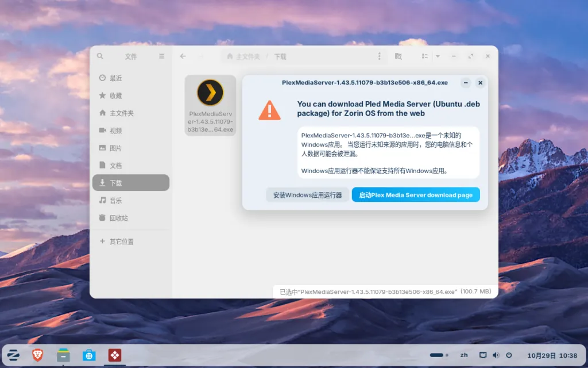Click the status bar selected file text
The height and width of the screenshot is (368, 588).
coord(385,292)
